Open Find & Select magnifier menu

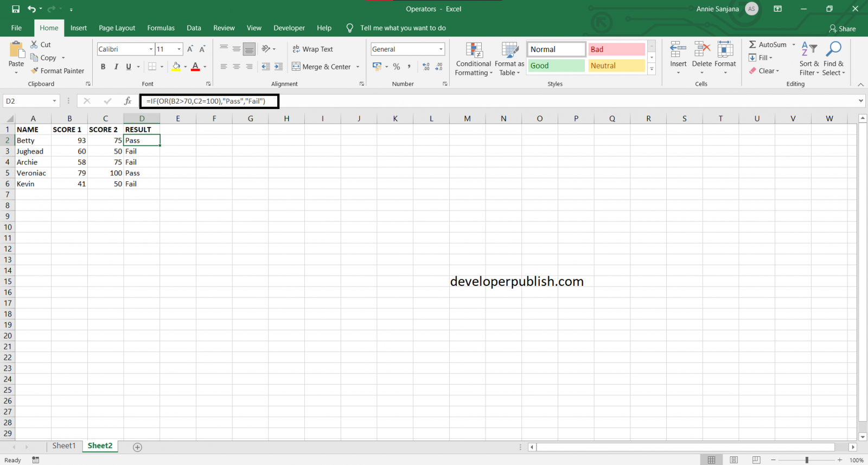tap(833, 59)
